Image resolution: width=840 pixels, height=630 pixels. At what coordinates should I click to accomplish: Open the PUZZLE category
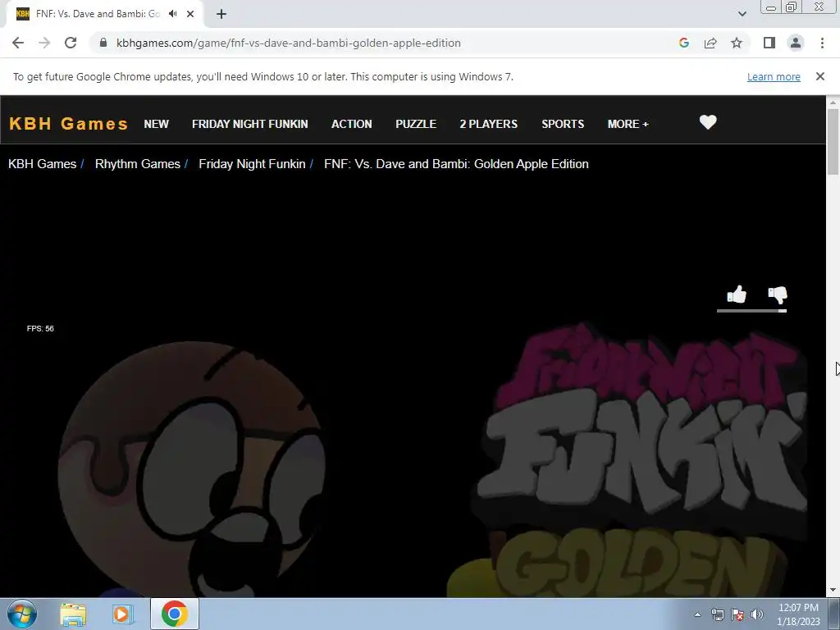click(416, 124)
